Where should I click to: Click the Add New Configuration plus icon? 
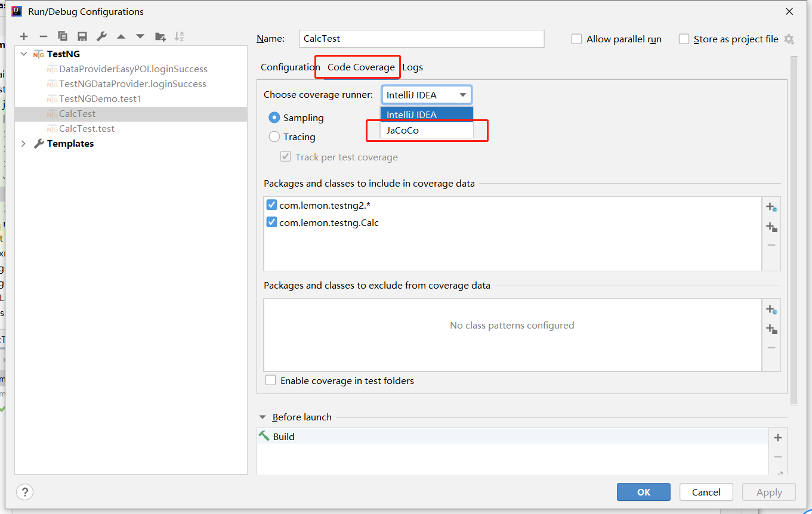pos(24,37)
